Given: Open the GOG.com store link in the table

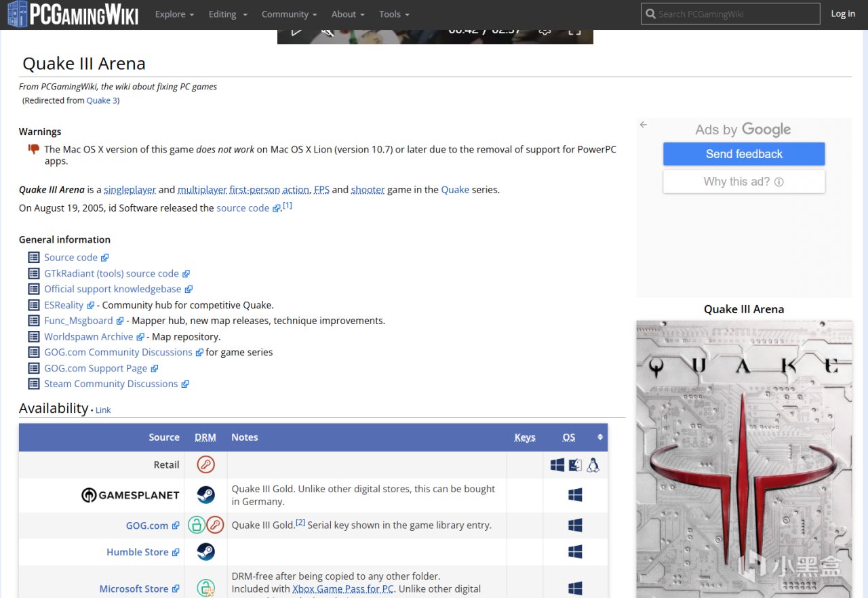Looking at the screenshot, I should [153, 525].
